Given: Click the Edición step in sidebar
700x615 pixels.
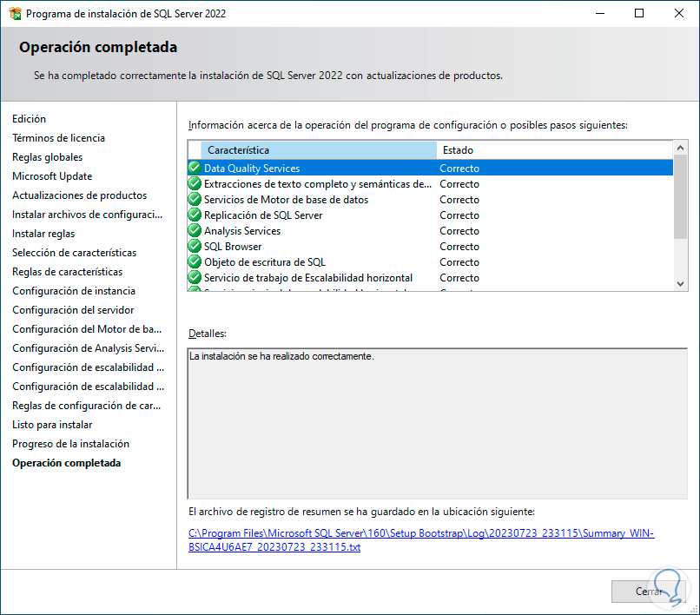Looking at the screenshot, I should point(29,119).
